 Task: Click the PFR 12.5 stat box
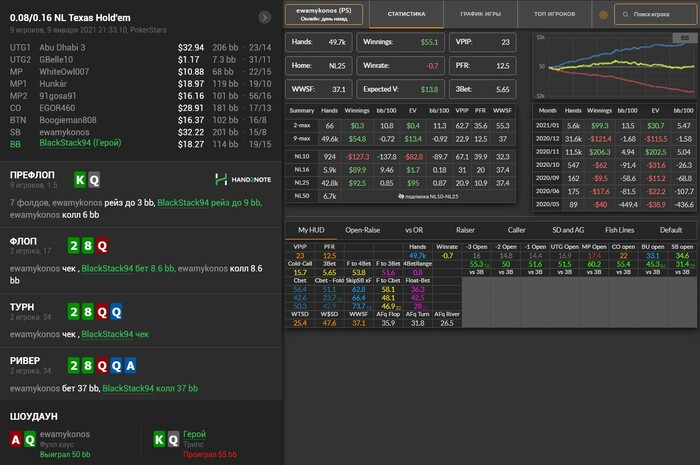(x=483, y=66)
